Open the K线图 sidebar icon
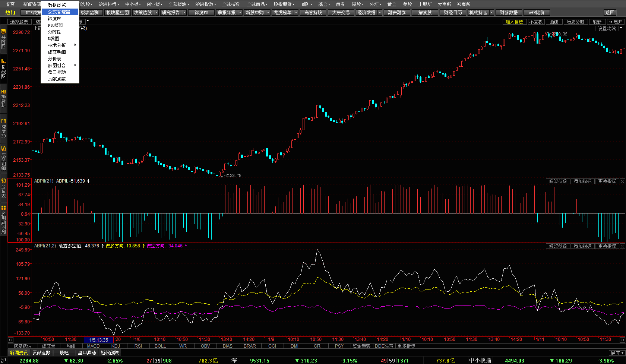 coord(3,69)
